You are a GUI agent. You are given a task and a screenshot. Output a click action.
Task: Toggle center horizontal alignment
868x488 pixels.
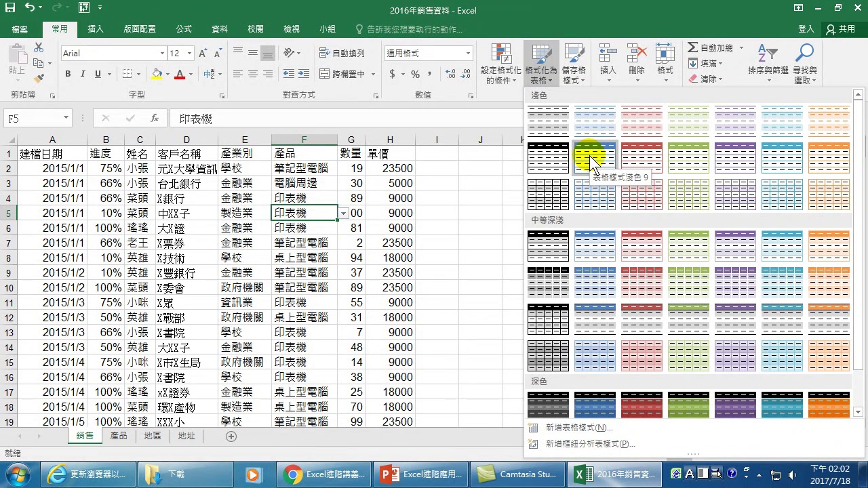(x=252, y=74)
